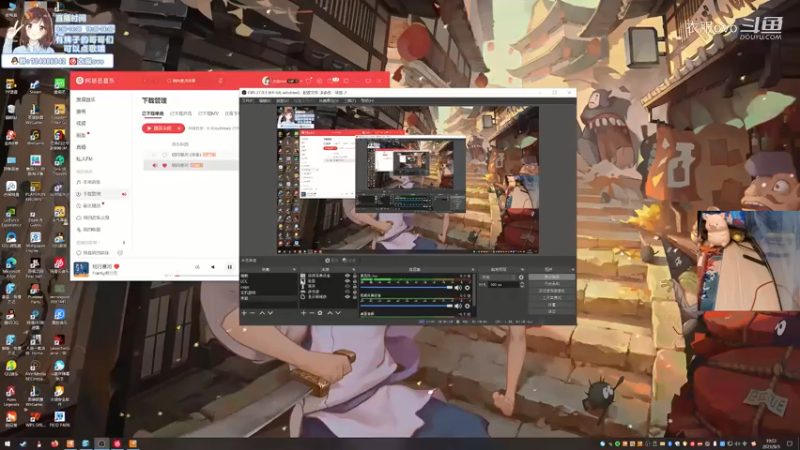The image size is (800, 450).
Task: Click Start Recording in OBS controls
Action: click(552, 284)
